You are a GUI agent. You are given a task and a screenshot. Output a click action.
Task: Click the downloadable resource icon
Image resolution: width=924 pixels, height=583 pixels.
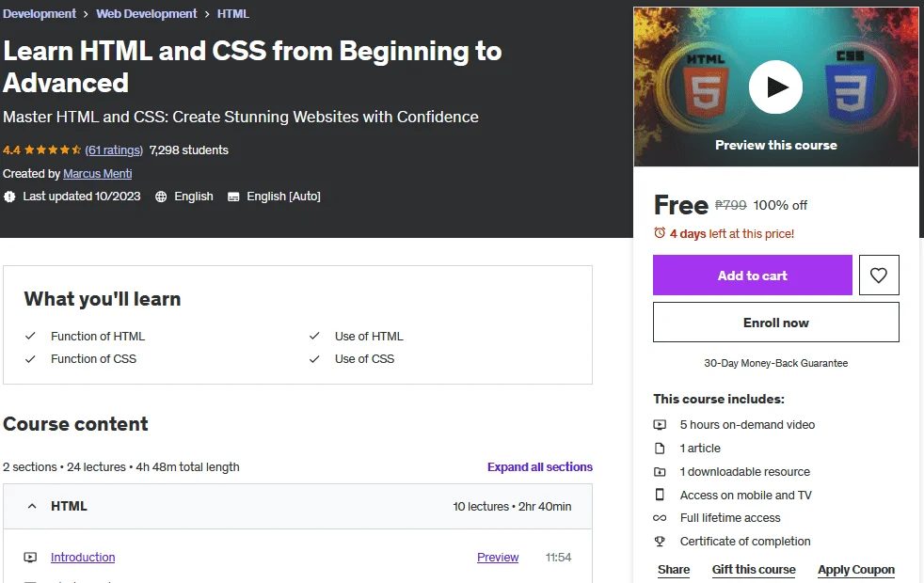coord(660,472)
